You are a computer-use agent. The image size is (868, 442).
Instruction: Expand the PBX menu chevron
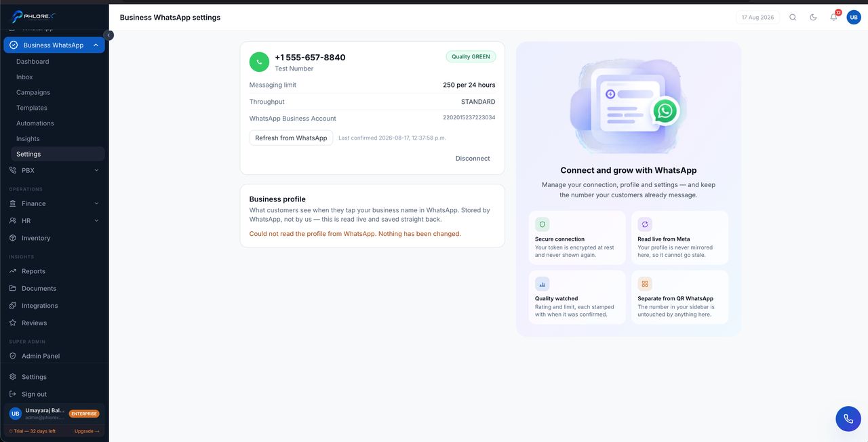click(x=96, y=170)
